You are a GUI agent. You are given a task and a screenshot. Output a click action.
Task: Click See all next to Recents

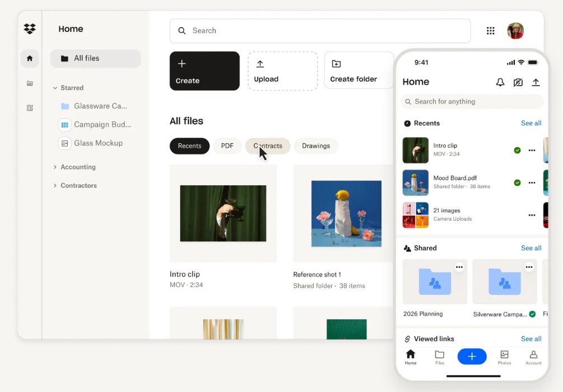coord(531,123)
